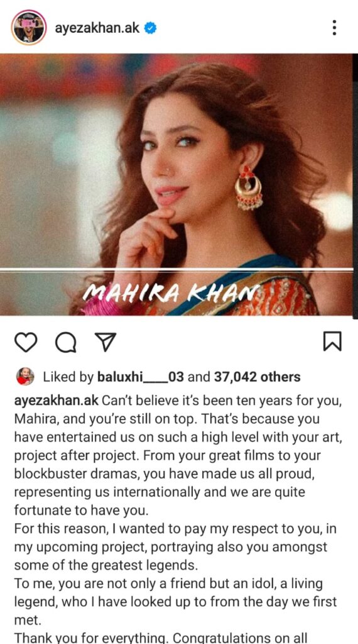Image resolution: width=358 pixels, height=644 pixels.
Task: Tap the "Thank you for everything" caption line
Action: pos(161,638)
